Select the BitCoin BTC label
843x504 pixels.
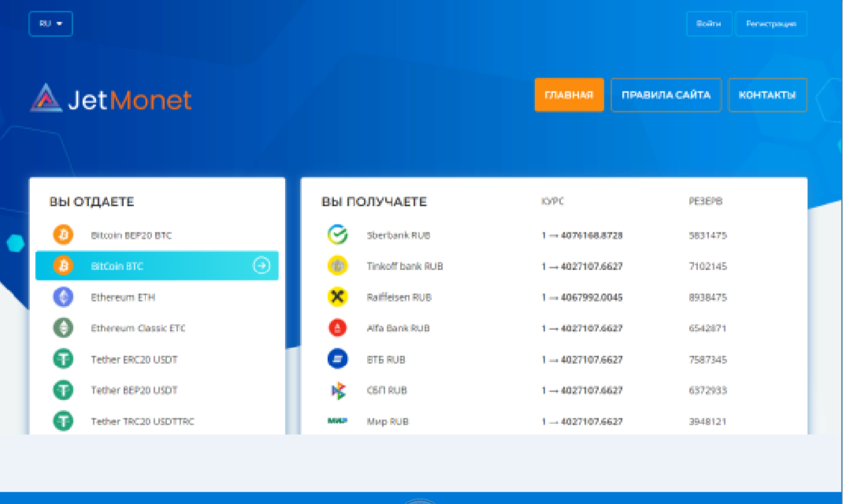tap(117, 266)
